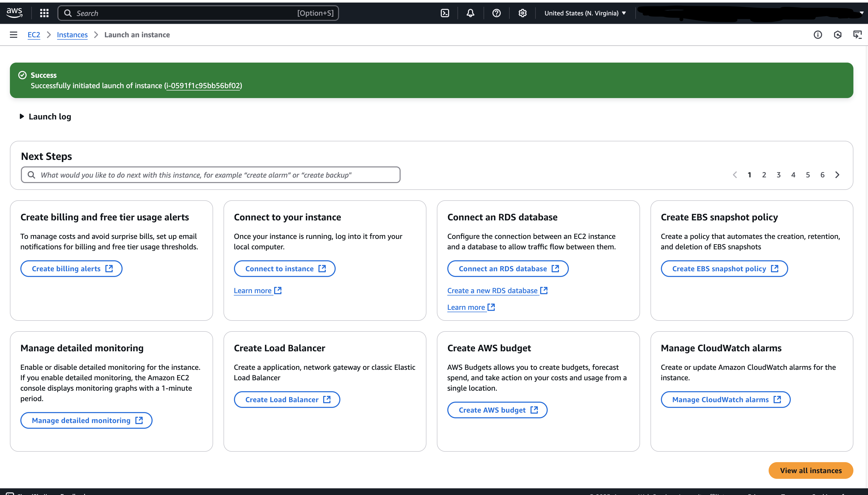Click the Create EBS snapshot policy card heading
Screen dimensions: 868x495
click(x=719, y=217)
